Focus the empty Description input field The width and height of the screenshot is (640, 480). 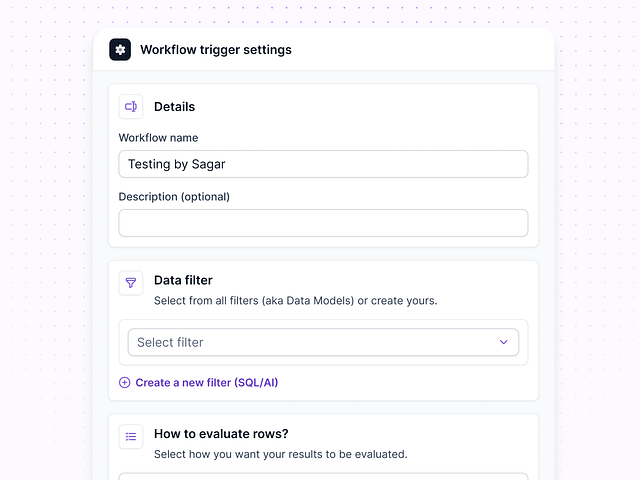322,223
